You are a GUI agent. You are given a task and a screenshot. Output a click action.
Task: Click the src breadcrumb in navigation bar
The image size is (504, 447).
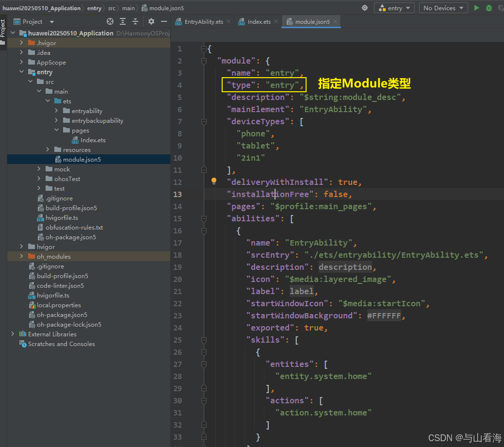point(112,8)
